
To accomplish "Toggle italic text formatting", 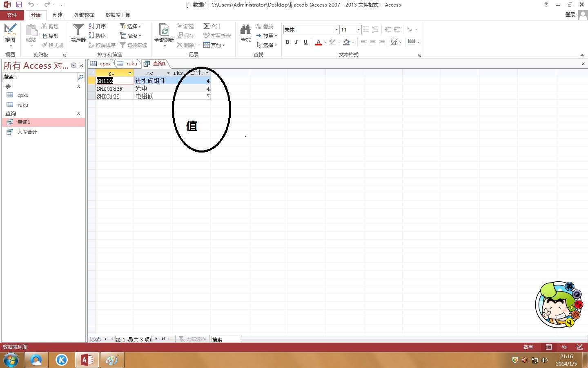I will pyautogui.click(x=296, y=42).
